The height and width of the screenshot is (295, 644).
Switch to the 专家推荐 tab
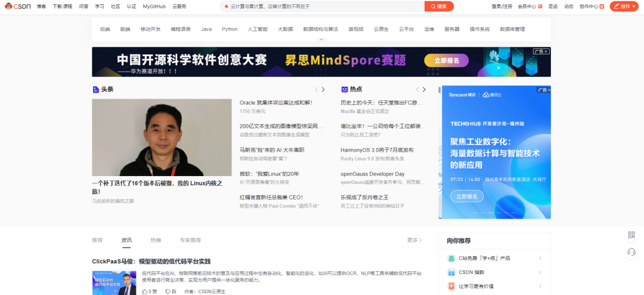pyautogui.click(x=190, y=240)
